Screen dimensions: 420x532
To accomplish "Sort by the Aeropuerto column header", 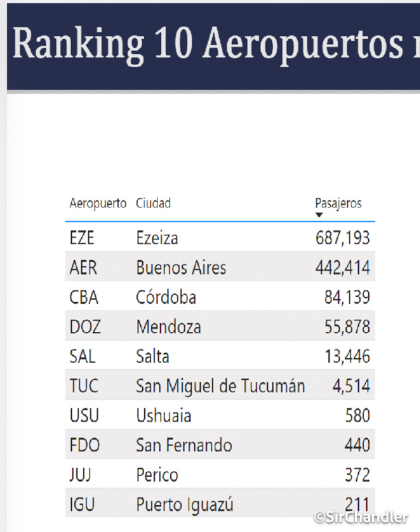I will point(98,203).
